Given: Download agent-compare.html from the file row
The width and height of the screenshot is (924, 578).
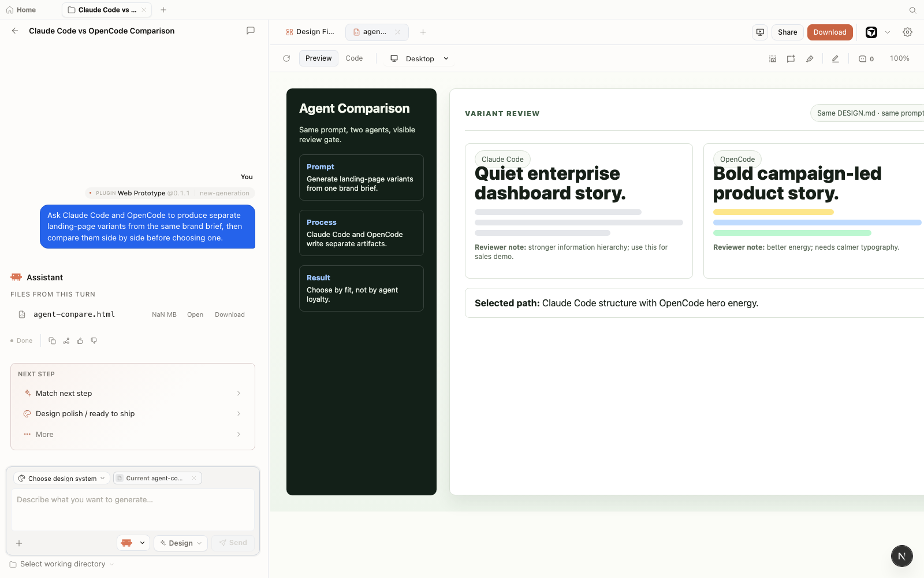Looking at the screenshot, I should pos(230,314).
